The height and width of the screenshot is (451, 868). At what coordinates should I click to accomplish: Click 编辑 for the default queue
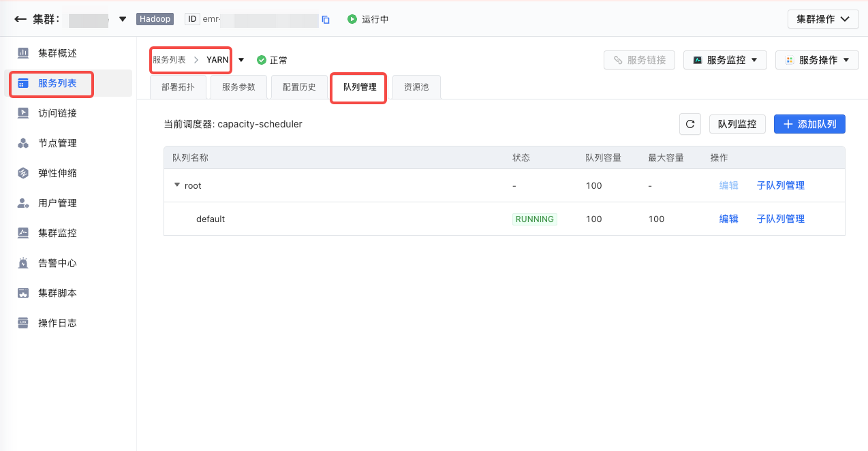(729, 219)
